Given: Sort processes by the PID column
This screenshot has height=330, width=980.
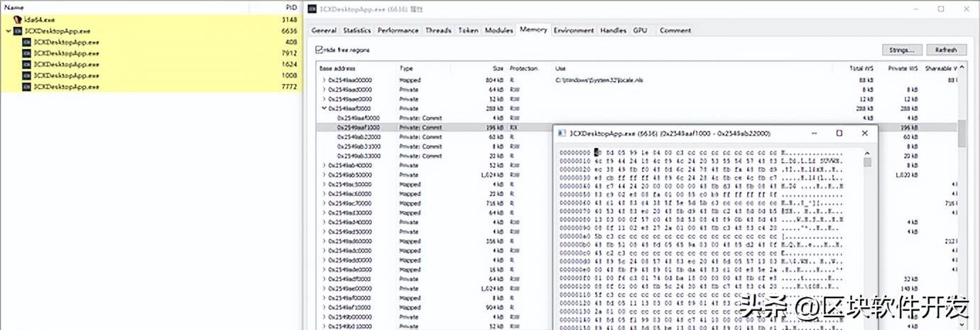Looking at the screenshot, I should 290,6.
